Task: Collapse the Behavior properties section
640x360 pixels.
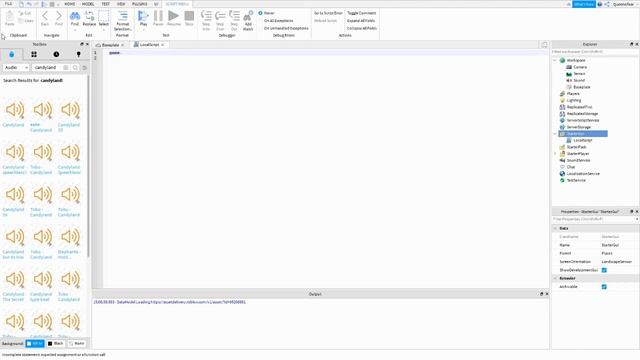Action: [555, 278]
